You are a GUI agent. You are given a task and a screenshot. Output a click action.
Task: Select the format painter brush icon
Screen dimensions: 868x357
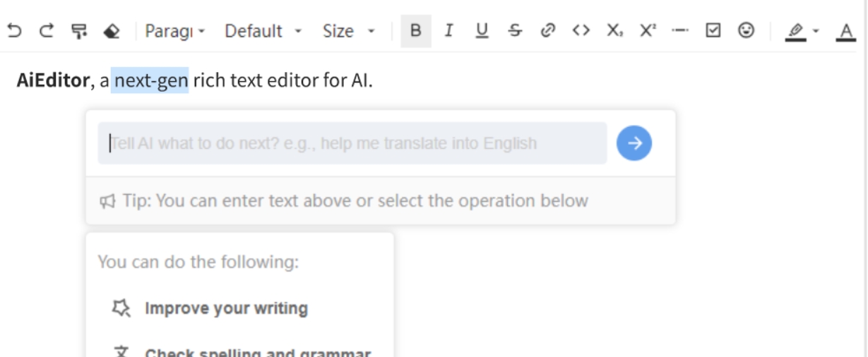tap(78, 31)
